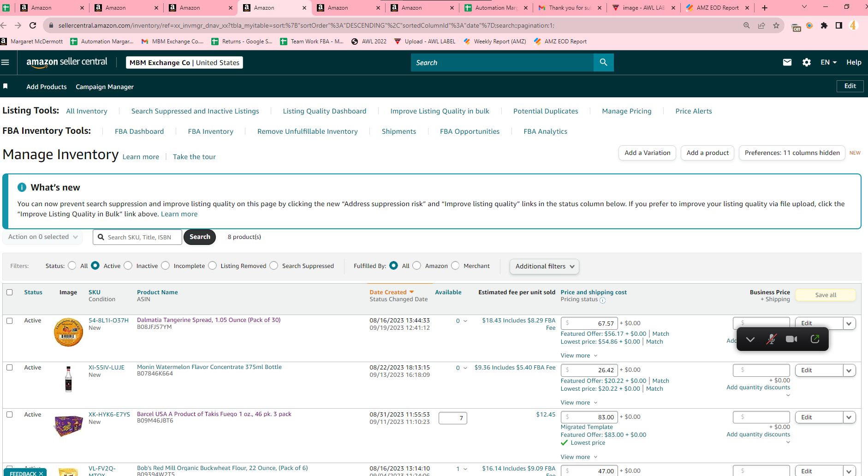Click the black Search button for SKU

200,237
